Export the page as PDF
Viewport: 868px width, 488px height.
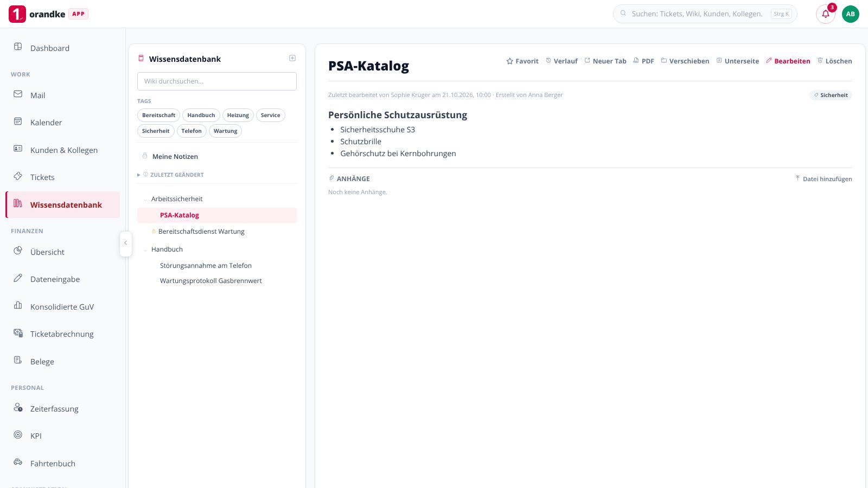point(643,61)
